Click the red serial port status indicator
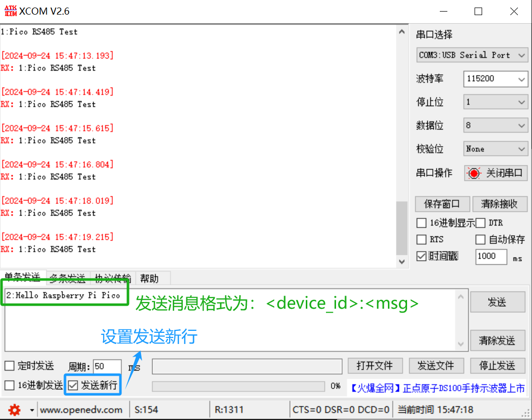The width and height of the screenshot is (532, 420). click(474, 173)
